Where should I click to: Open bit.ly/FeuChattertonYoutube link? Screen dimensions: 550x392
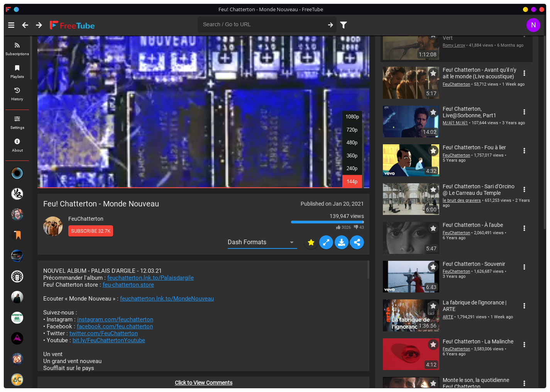tap(109, 340)
